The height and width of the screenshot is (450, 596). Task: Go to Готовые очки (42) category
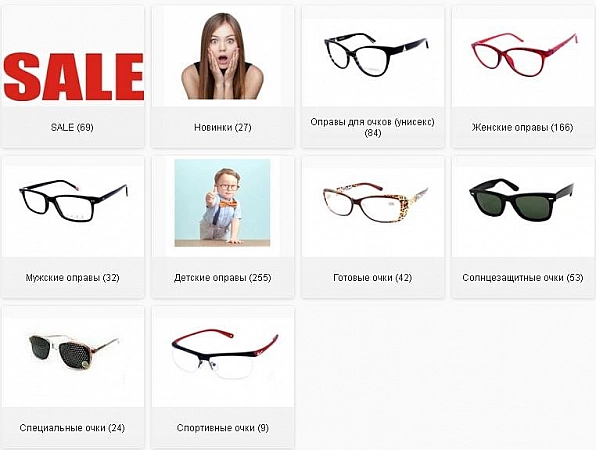click(x=372, y=278)
